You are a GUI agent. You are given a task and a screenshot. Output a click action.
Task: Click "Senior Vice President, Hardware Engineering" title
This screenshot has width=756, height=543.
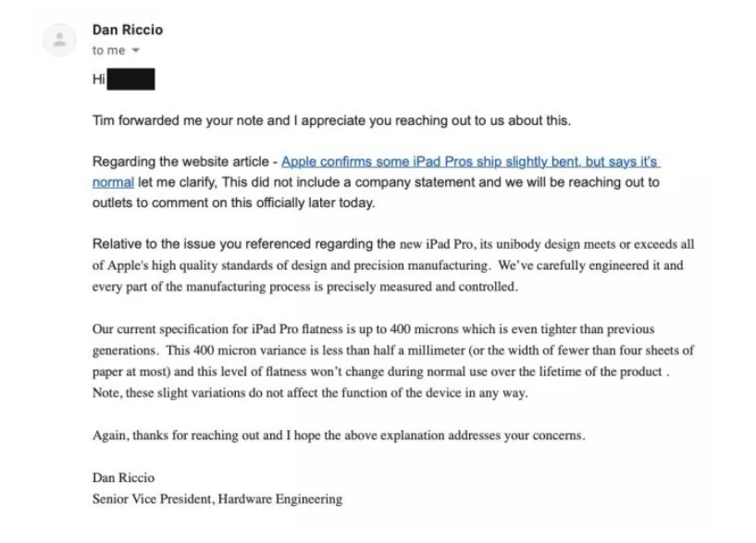coord(217,500)
